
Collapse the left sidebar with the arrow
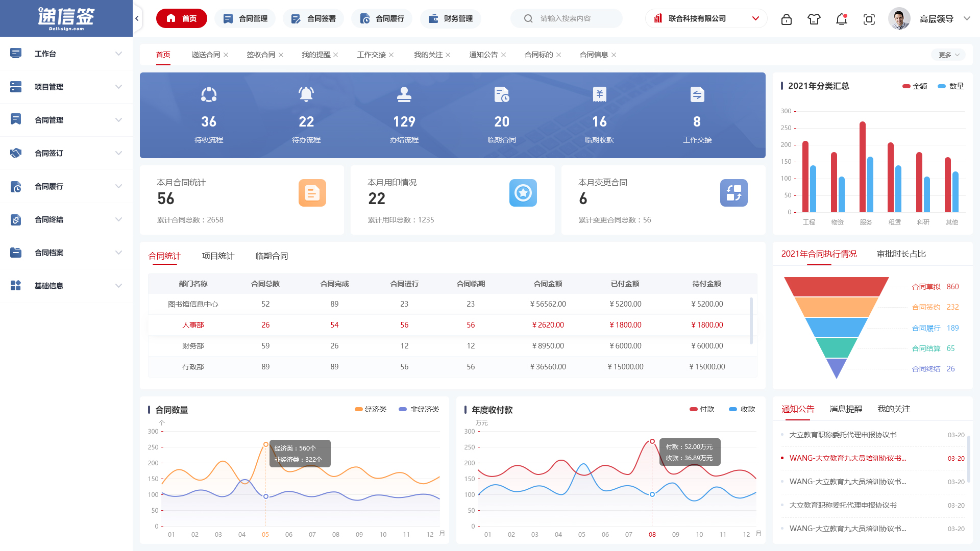click(x=137, y=18)
